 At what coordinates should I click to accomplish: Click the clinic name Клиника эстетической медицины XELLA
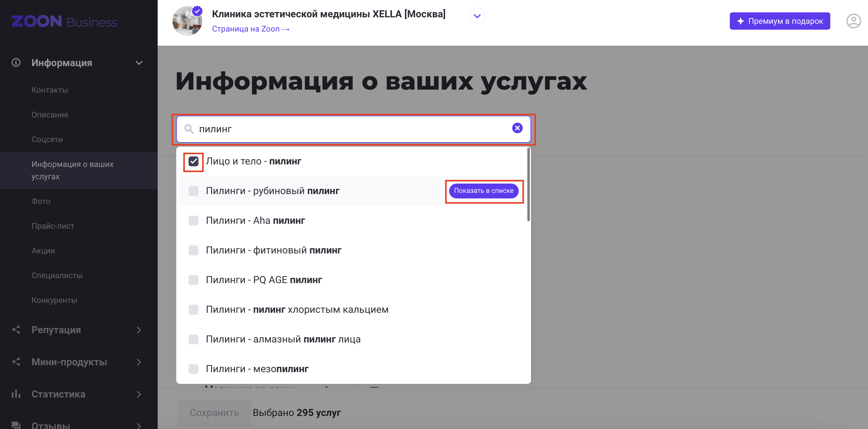click(329, 14)
